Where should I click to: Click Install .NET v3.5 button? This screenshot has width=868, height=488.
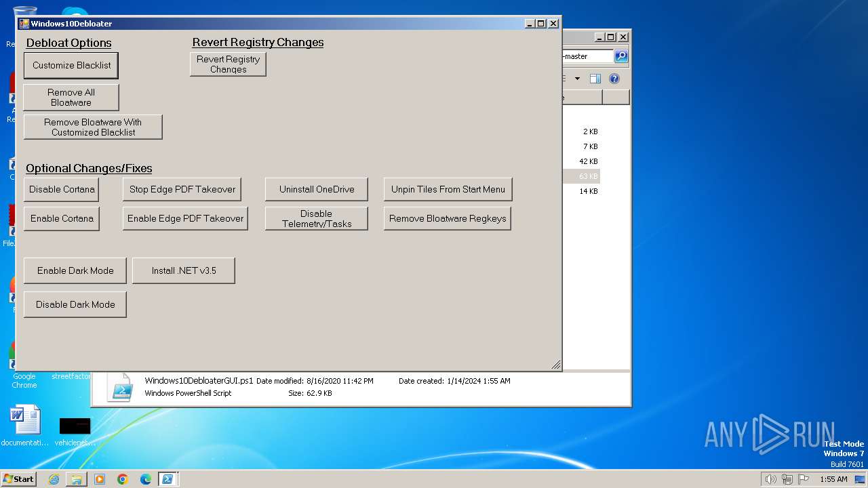[x=184, y=270]
